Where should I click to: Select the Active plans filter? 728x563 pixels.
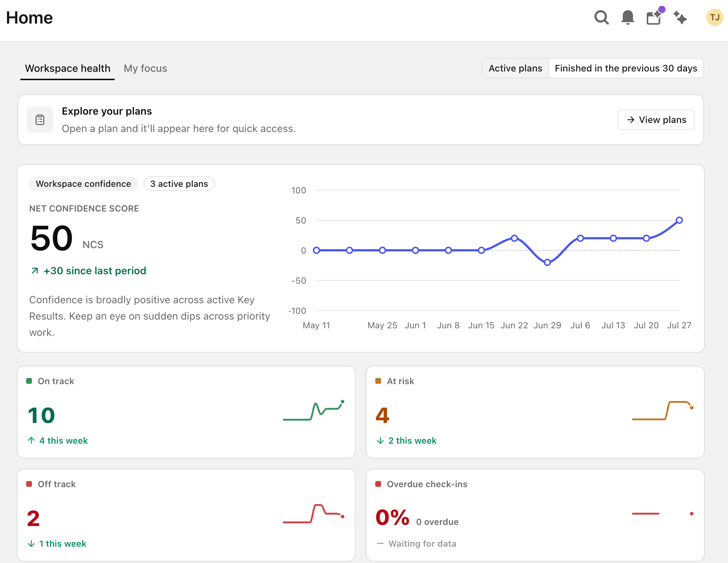[515, 68]
